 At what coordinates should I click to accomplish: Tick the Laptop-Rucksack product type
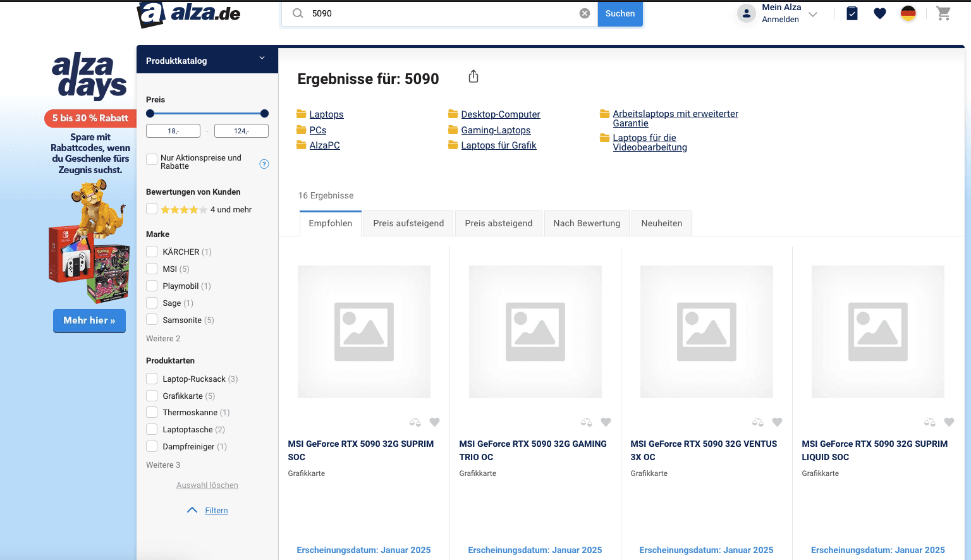click(x=152, y=379)
